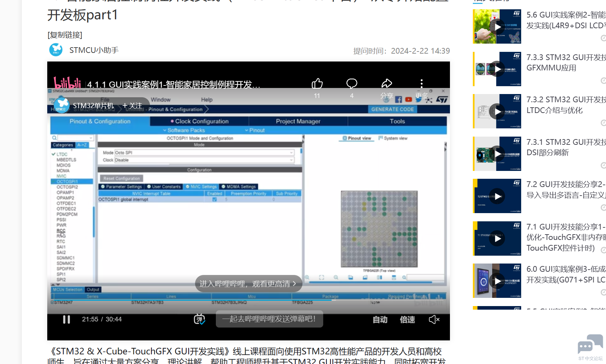Image resolution: width=606 pixels, height=364 pixels.
Task: Switch the peripheral list to Categories
Action: tap(63, 145)
